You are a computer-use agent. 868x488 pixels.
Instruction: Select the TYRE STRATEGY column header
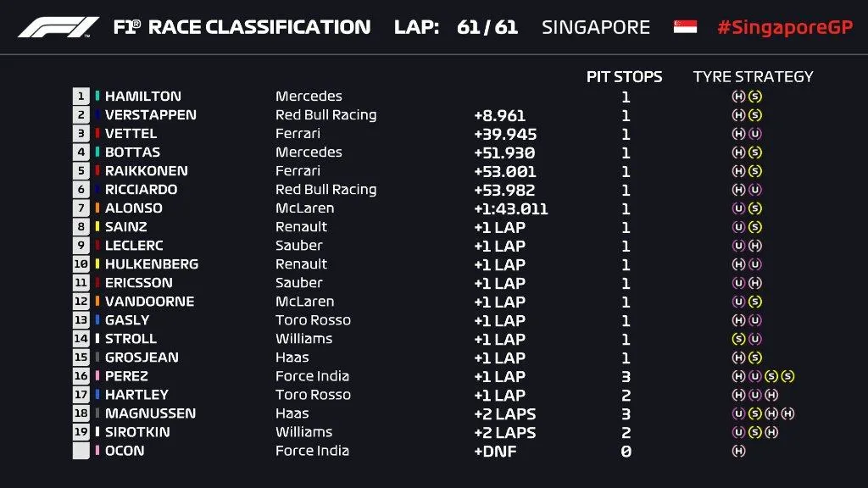753,77
